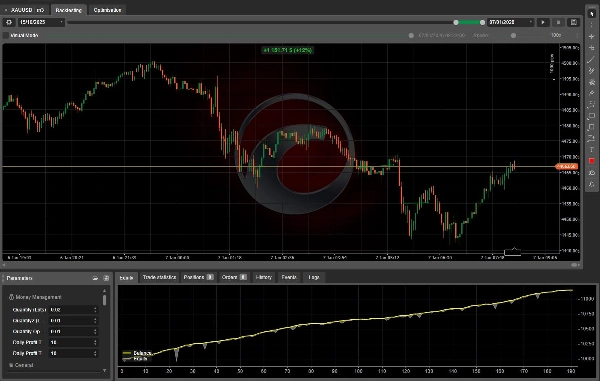Click the Balance legend entry
Screen dimensions: 600x381
(x=137, y=353)
